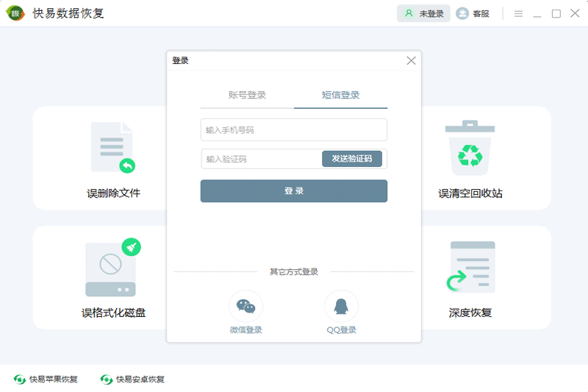The width and height of the screenshot is (588, 392).
Task: Open the 快易苹果恢复 link
Action: (x=46, y=379)
